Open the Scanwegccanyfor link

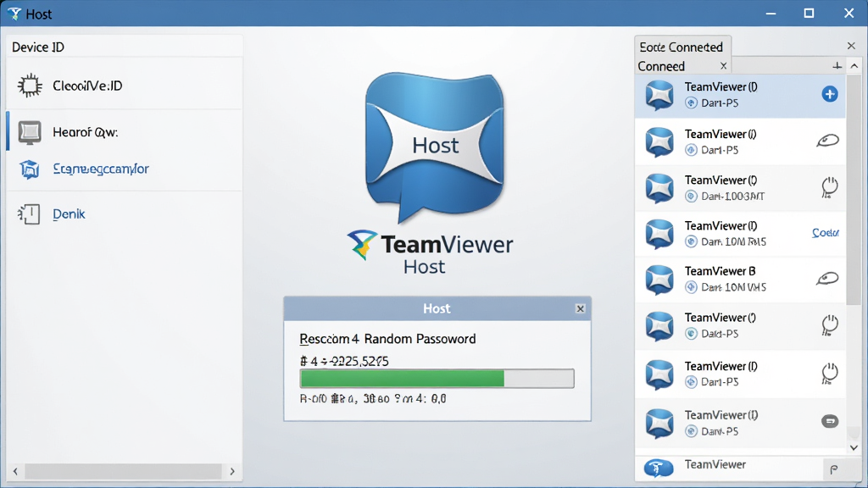coord(101,169)
